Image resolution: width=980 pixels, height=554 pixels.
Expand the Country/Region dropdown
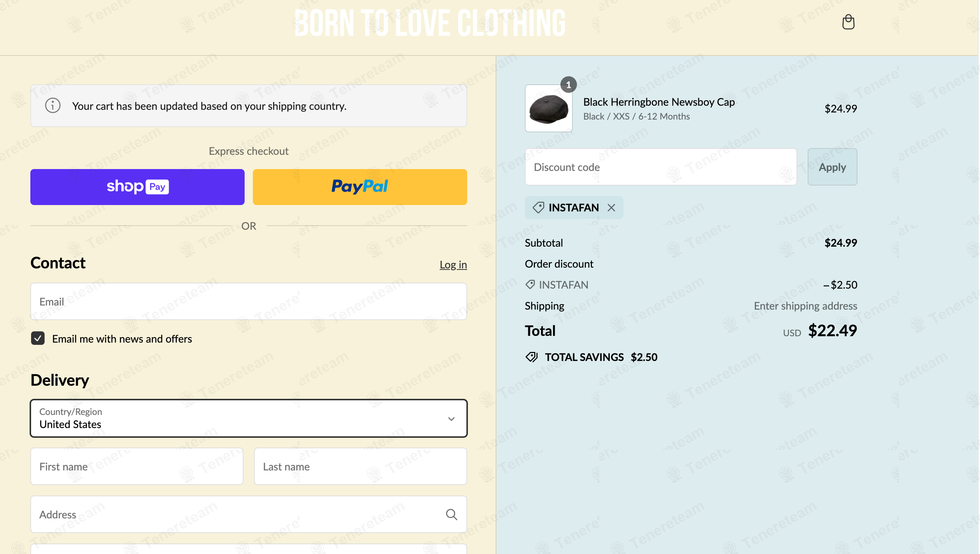248,418
